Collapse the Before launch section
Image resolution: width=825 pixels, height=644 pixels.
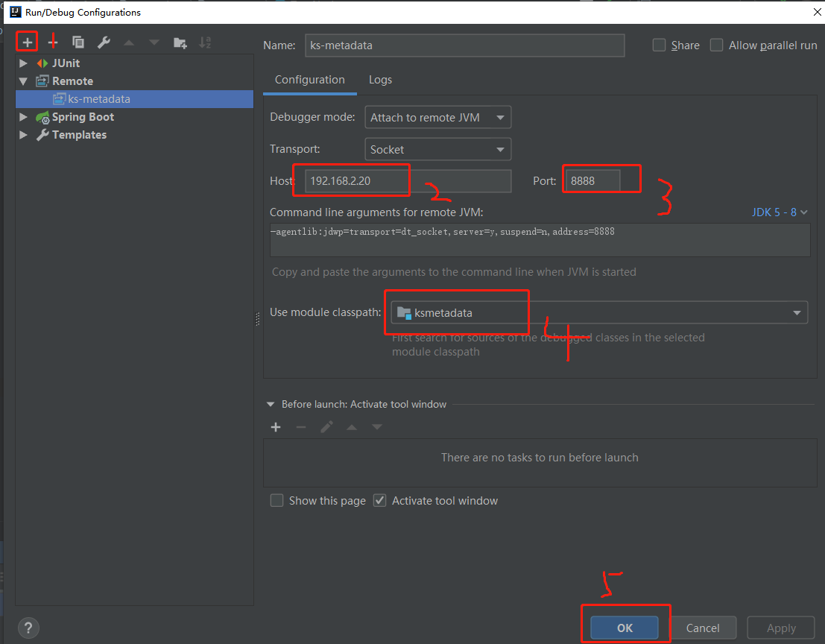(x=271, y=404)
